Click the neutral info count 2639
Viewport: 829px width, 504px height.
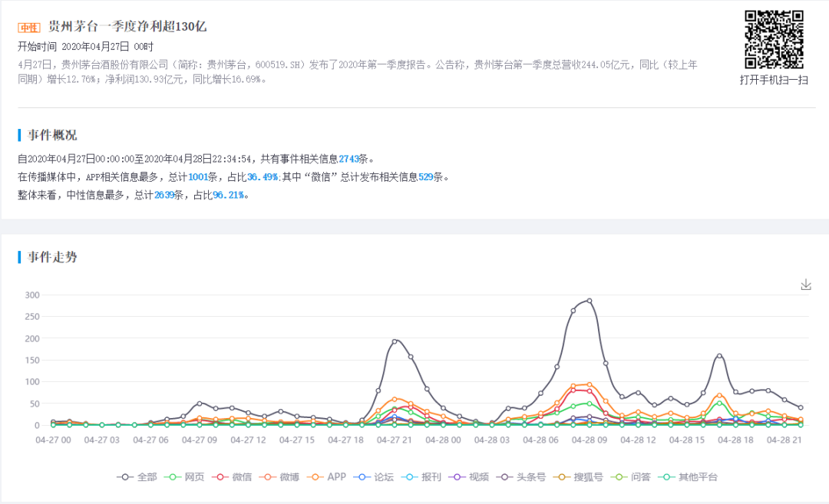[164, 195]
